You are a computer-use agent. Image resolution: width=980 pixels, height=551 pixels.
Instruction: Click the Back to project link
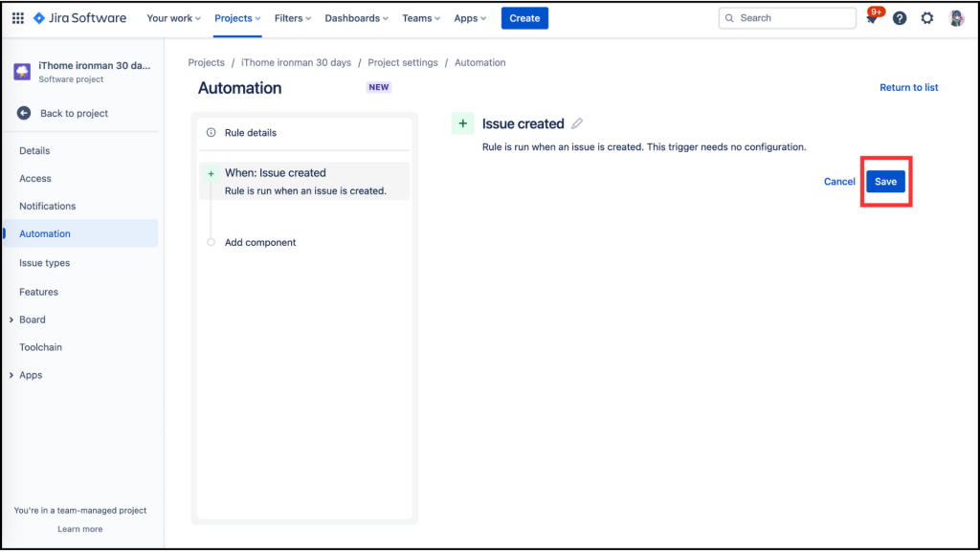coord(74,113)
